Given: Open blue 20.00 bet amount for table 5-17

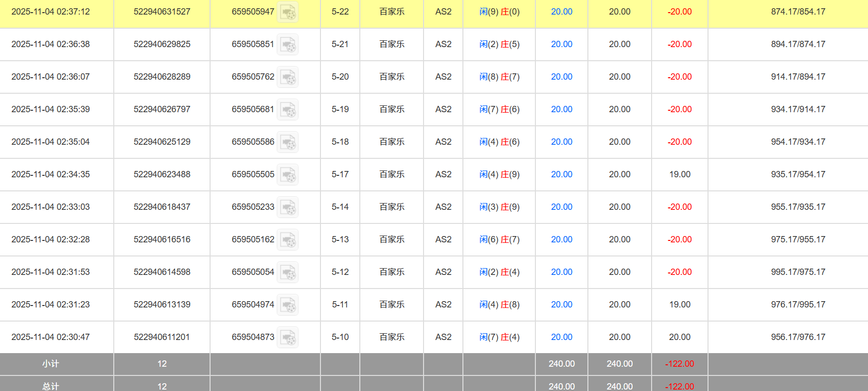Looking at the screenshot, I should coord(561,174).
